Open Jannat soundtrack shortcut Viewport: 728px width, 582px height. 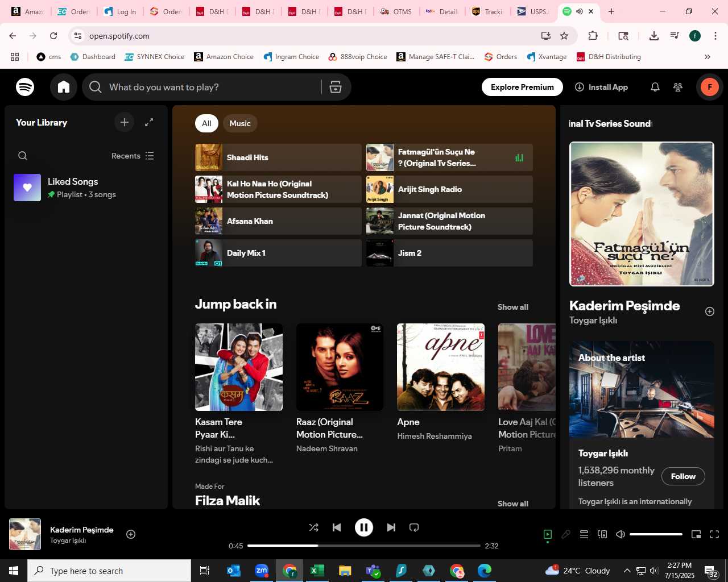coord(449,221)
